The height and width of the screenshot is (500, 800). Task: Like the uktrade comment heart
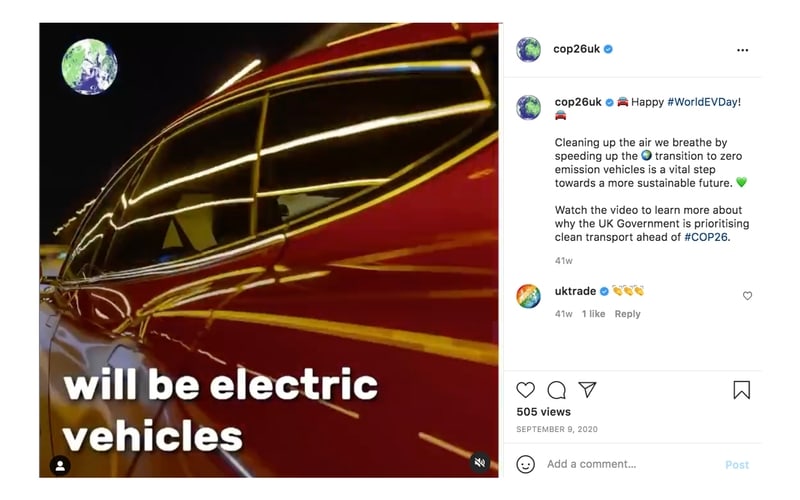coord(747,296)
